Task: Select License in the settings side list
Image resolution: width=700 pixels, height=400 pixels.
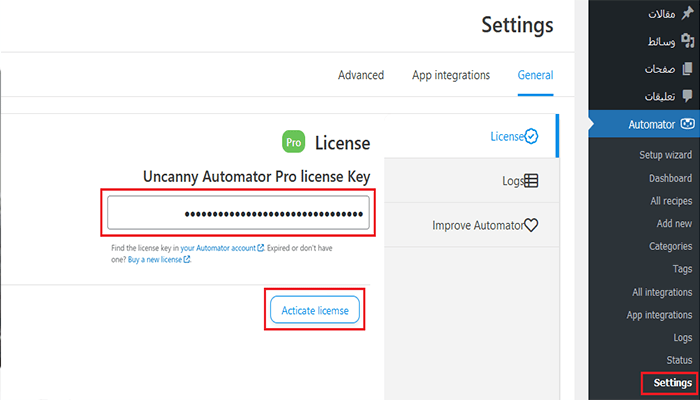Action: coord(471,136)
